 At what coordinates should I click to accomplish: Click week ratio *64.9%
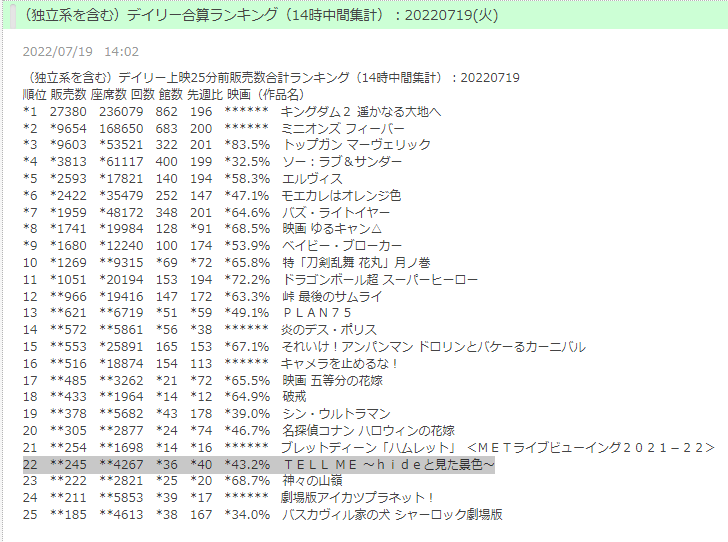[x=247, y=397]
